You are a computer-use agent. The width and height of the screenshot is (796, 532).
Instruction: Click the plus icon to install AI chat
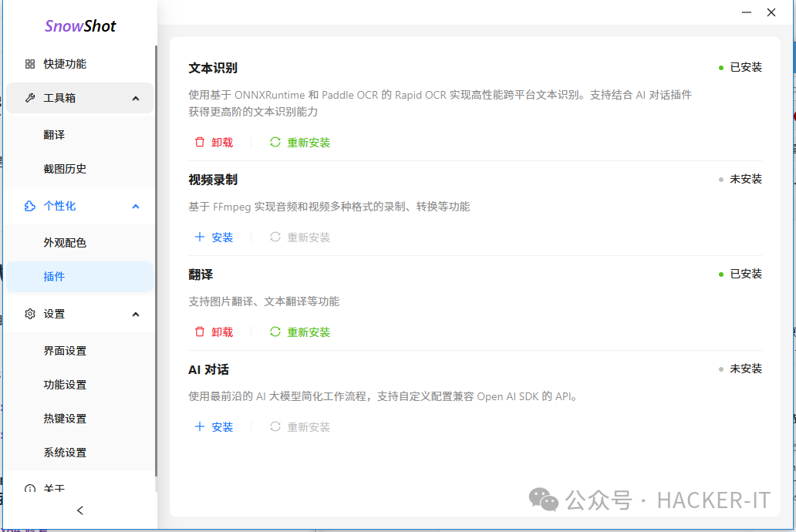(200, 427)
